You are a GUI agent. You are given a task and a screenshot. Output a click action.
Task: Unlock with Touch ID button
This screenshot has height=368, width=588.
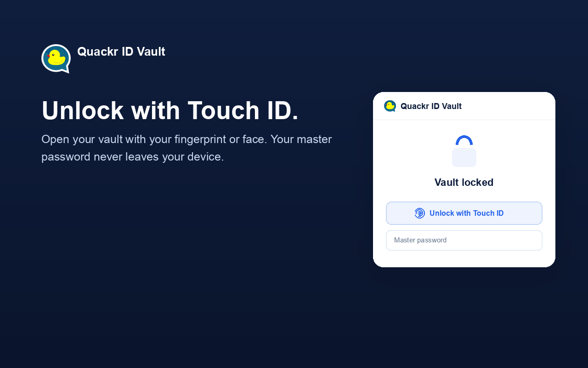464,213
